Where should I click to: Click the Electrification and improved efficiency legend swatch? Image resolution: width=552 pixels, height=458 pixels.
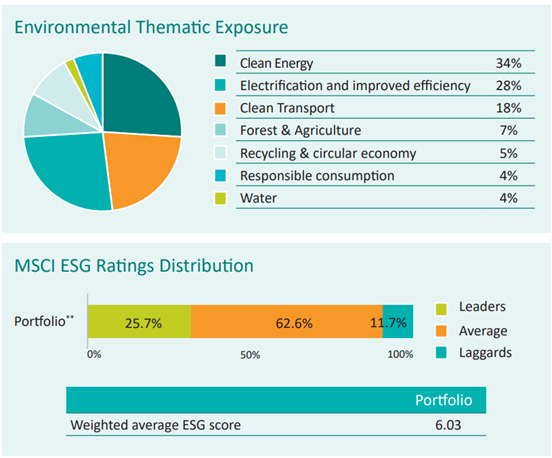[x=220, y=85]
